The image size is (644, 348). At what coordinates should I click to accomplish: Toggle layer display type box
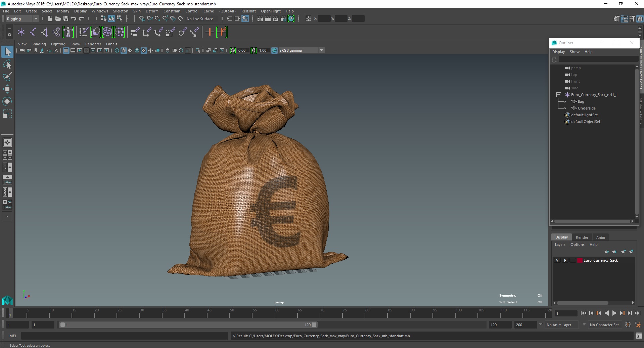572,260
